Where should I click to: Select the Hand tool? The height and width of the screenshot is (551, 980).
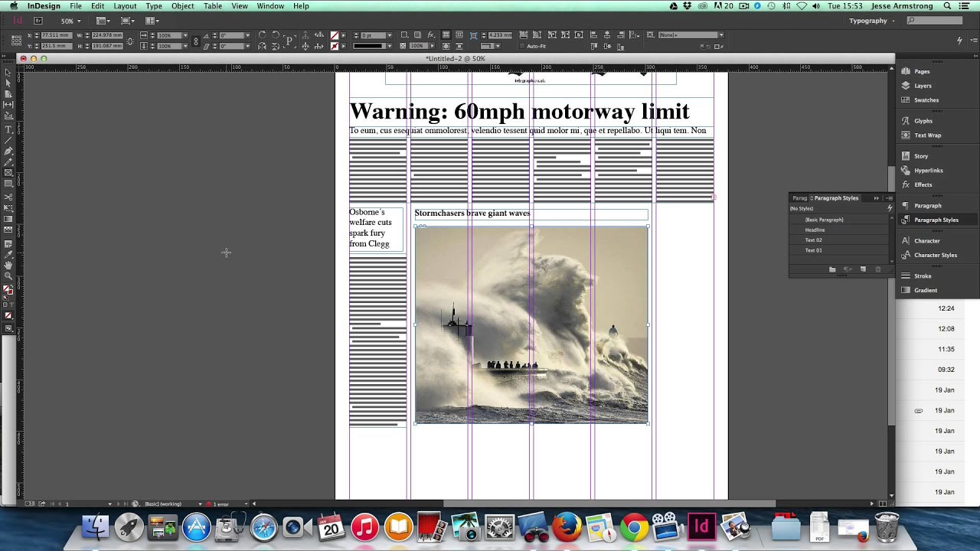[8, 265]
